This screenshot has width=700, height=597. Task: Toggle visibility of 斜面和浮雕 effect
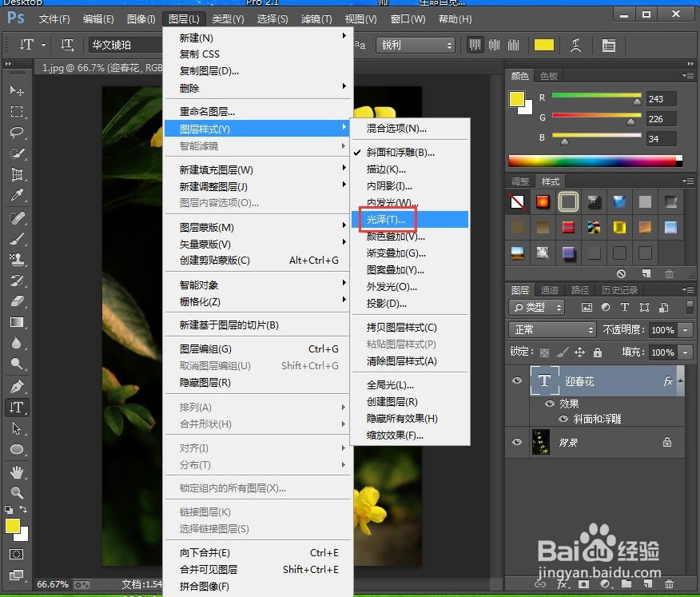(563, 419)
